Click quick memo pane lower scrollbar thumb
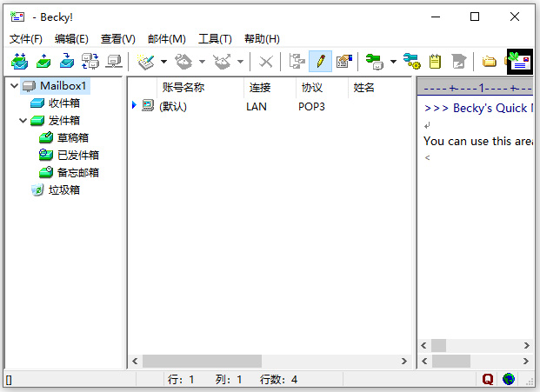This screenshot has height=392, width=540. pyautogui.click(x=451, y=361)
